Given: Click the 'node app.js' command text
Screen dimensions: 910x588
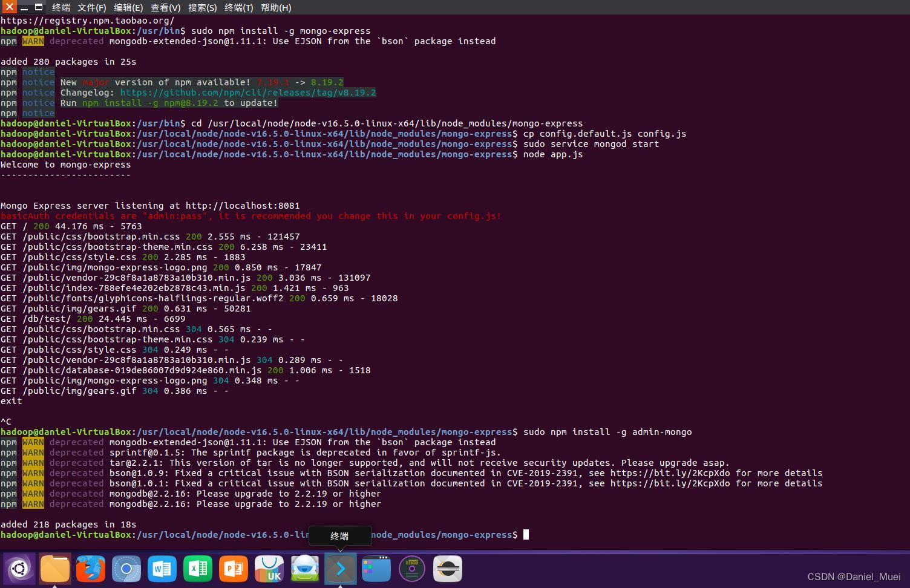Looking at the screenshot, I should coord(553,154).
